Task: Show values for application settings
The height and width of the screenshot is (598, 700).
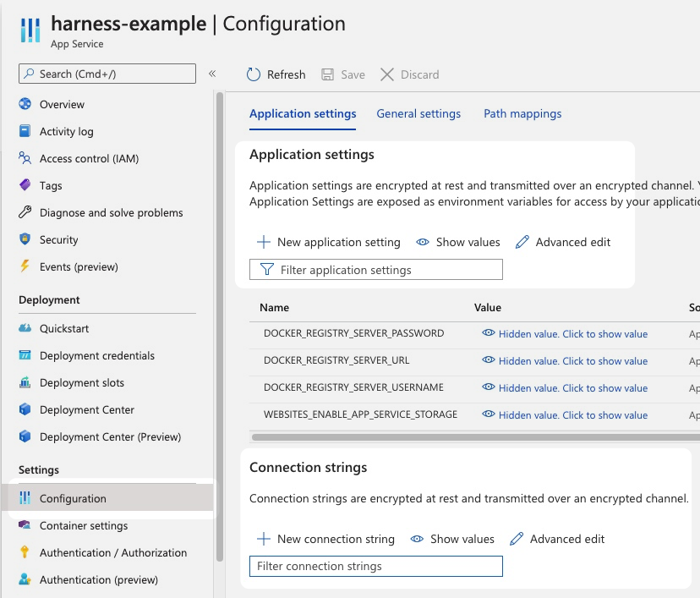Action: pos(458,242)
